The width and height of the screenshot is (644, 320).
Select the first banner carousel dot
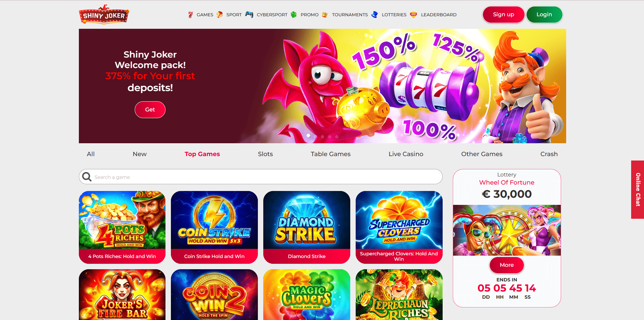308,135
